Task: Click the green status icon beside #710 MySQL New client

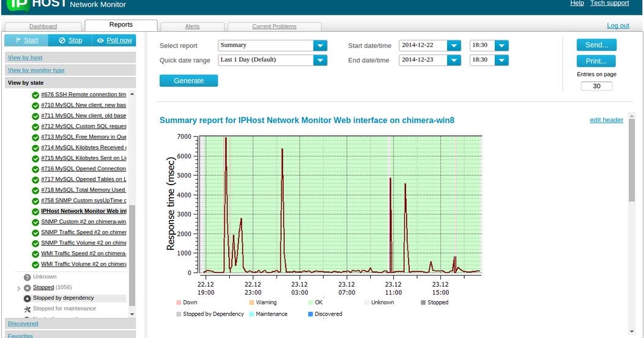Action: (x=35, y=106)
